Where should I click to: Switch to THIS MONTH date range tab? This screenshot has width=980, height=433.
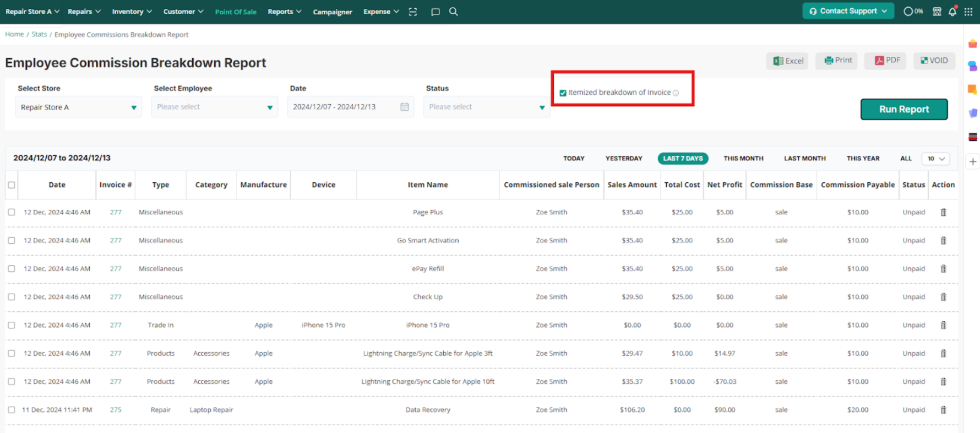[x=743, y=159]
